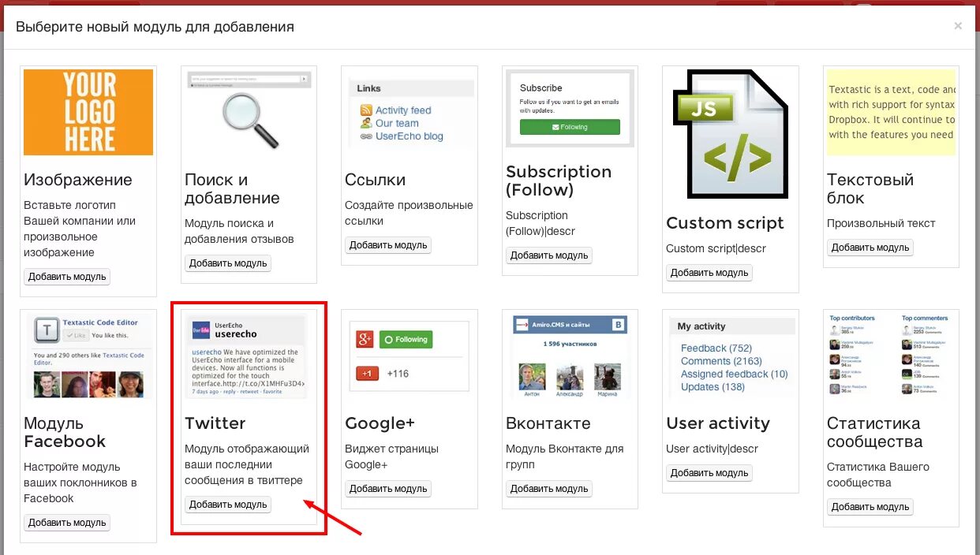Viewport: 980px width, 555px height.
Task: Click the Vkontakte group preview thumbnail
Action: point(570,356)
